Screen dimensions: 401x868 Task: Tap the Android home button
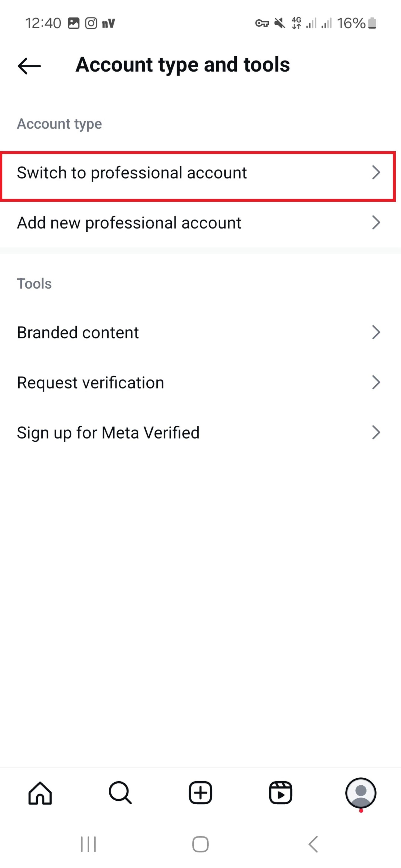click(200, 844)
